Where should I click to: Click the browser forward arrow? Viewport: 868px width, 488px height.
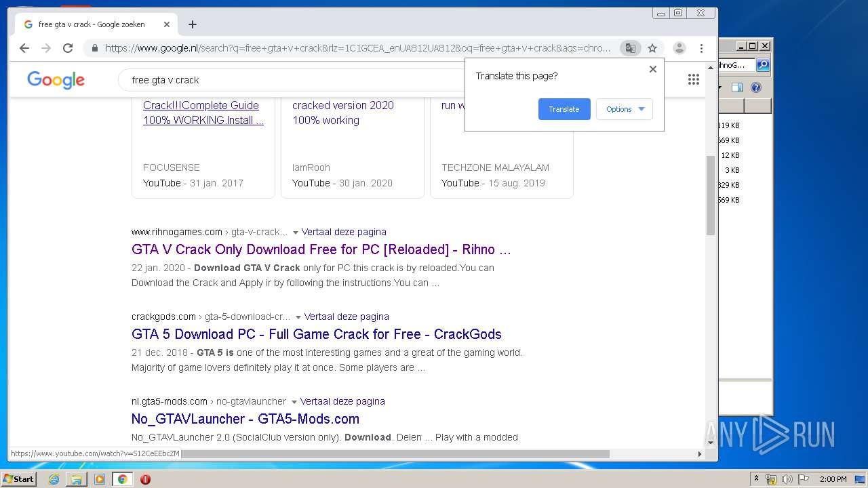coord(46,48)
